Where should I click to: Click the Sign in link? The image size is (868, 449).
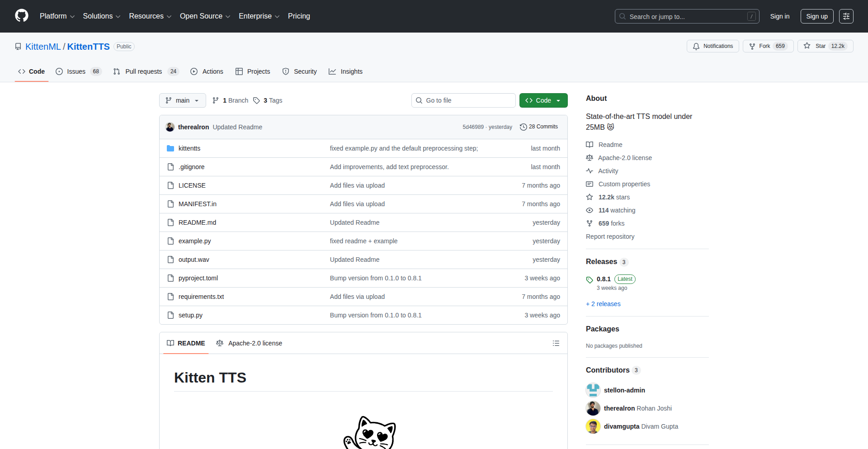pyautogui.click(x=780, y=16)
